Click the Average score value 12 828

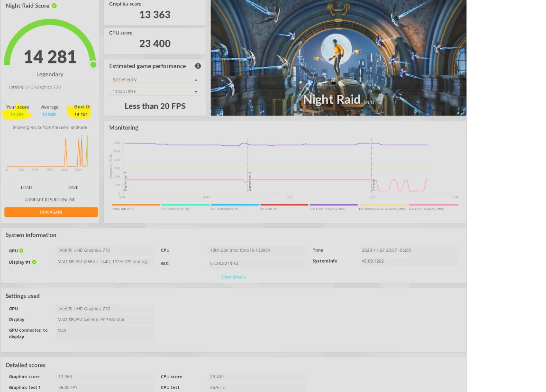49,115
